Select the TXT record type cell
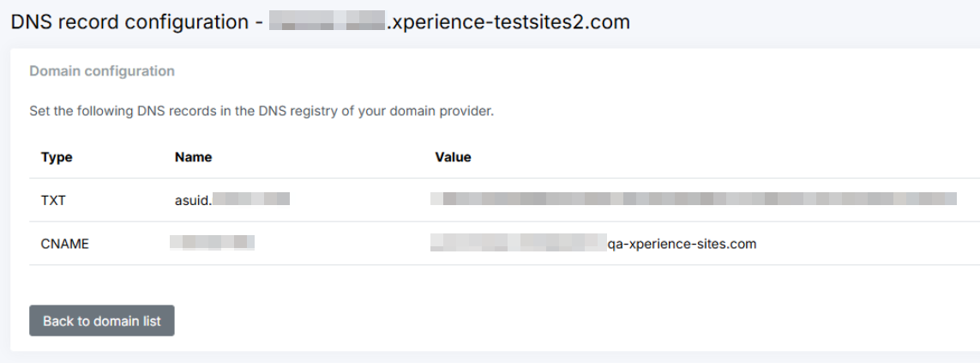The image size is (980, 363). [53, 200]
